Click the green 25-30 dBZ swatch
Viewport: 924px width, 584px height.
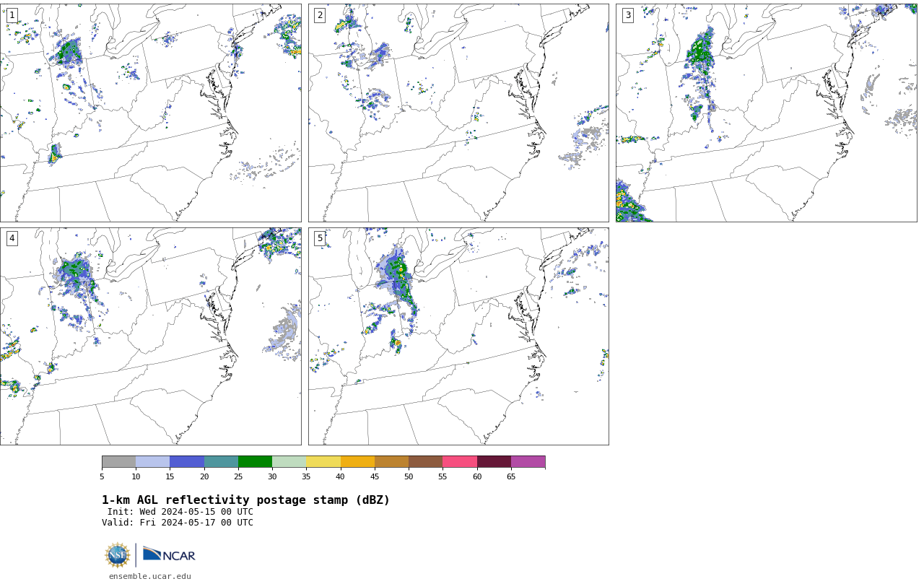255,462
